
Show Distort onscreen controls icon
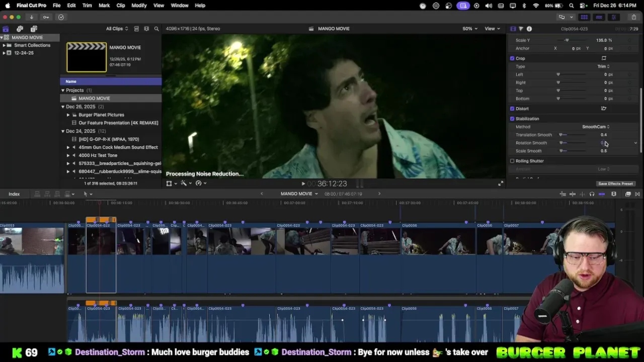(x=604, y=109)
